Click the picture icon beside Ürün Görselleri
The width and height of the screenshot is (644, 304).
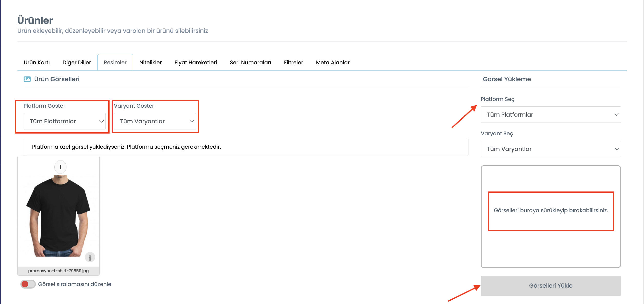pos(27,79)
